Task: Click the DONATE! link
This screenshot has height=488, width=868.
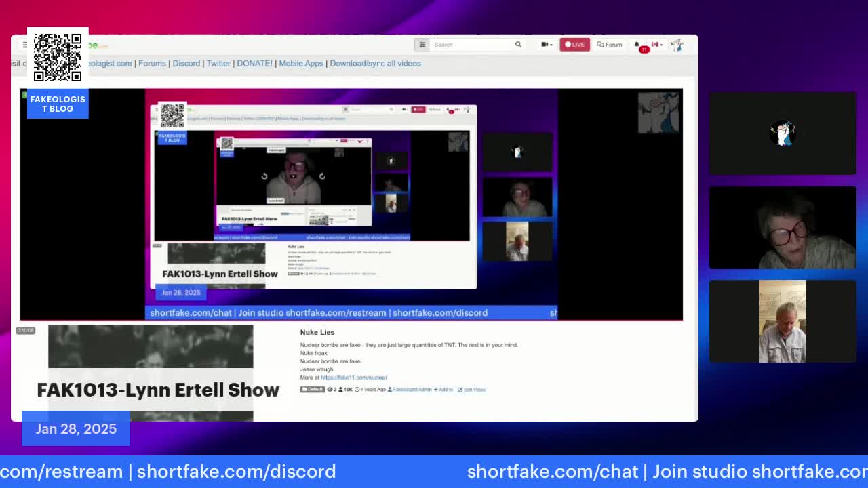Action: tap(254, 63)
